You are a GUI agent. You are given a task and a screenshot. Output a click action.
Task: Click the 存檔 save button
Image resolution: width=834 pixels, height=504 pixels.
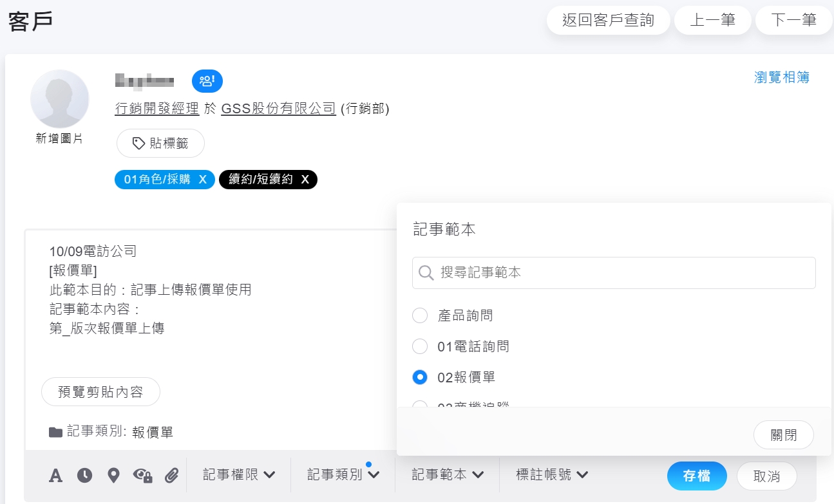click(697, 476)
